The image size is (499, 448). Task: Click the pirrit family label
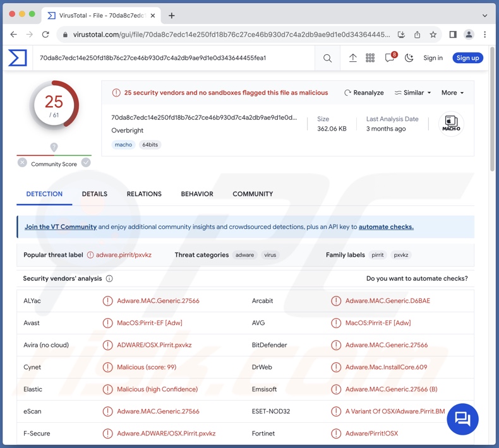tap(378, 255)
